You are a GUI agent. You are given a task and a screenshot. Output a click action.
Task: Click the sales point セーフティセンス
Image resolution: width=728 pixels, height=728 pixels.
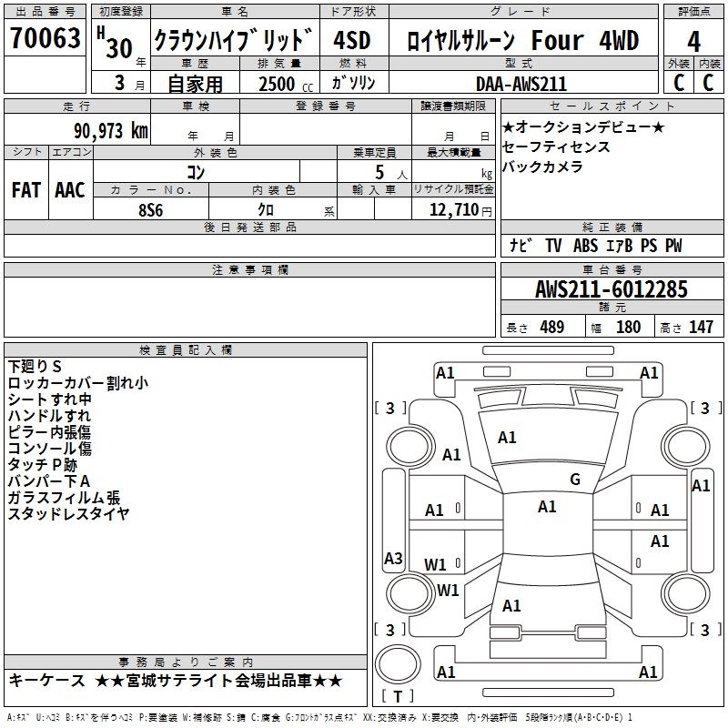pos(556,147)
